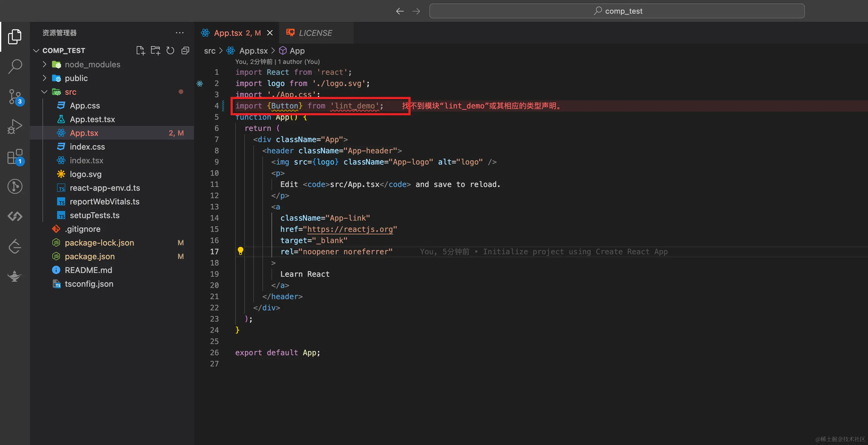Expand the node_modules folder
Viewport: 868px width, 445px height.
click(45, 64)
